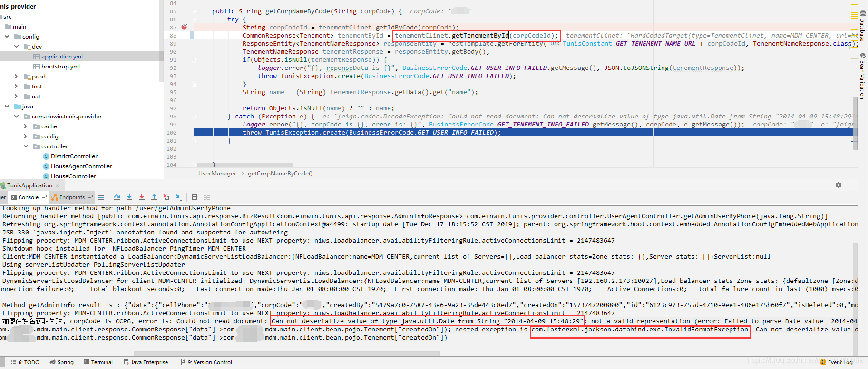Expand the uat folder
868x369 pixels.
(x=16, y=97)
